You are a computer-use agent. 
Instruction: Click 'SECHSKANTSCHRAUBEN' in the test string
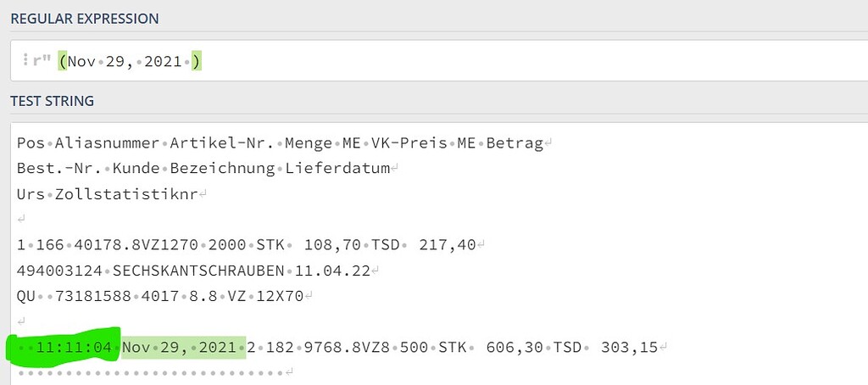(198, 271)
